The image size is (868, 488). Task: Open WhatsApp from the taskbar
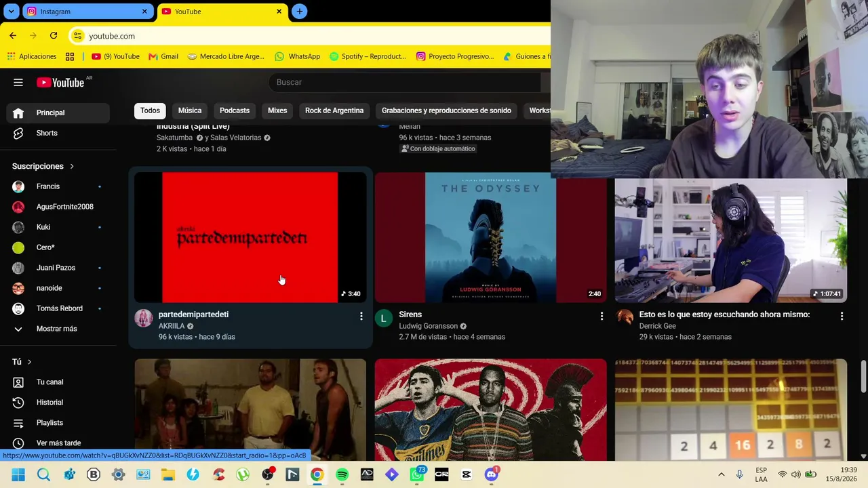tap(416, 474)
